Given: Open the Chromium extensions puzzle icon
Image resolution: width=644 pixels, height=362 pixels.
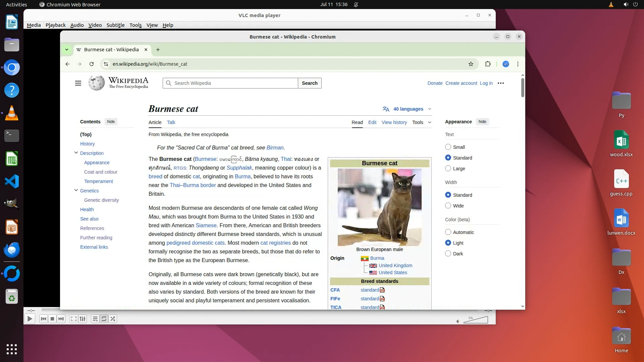Looking at the screenshot, I should coord(488,64).
